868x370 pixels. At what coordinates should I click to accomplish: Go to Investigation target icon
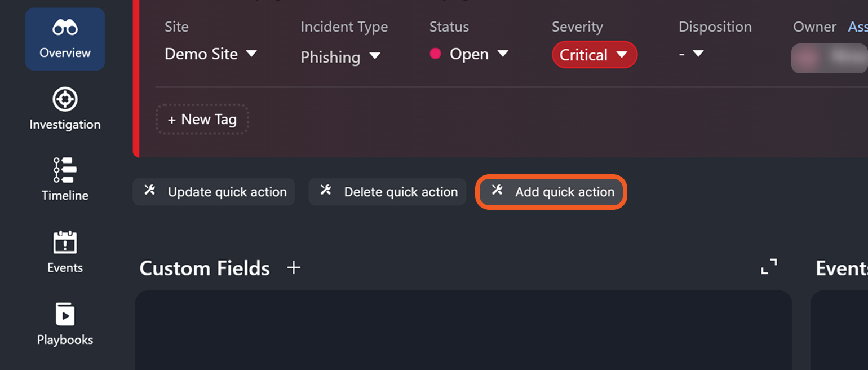[x=65, y=100]
